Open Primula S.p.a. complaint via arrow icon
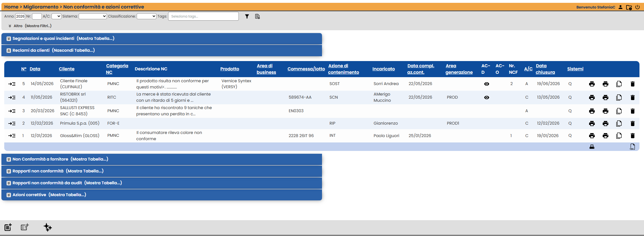Screen dimensions: 644x236 (x=12, y=124)
